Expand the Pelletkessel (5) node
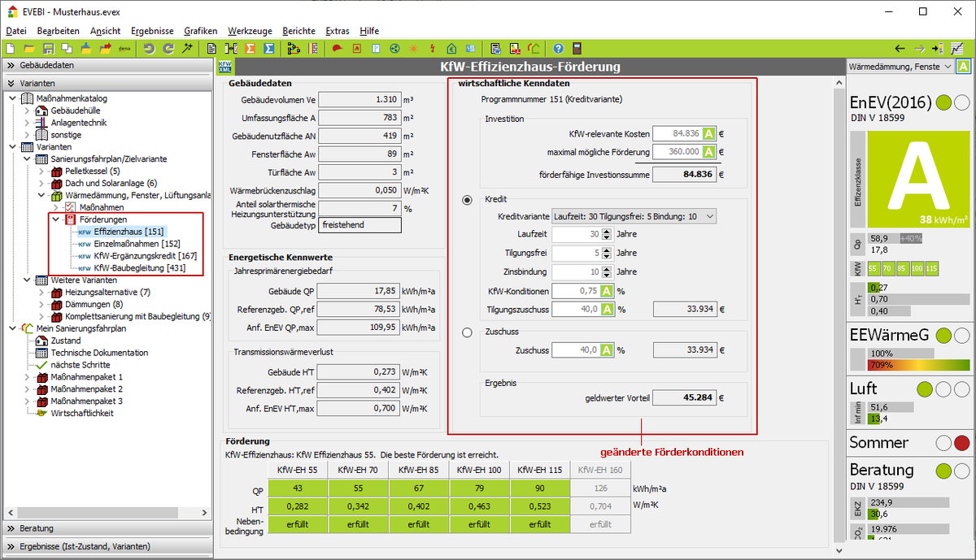 [43, 171]
